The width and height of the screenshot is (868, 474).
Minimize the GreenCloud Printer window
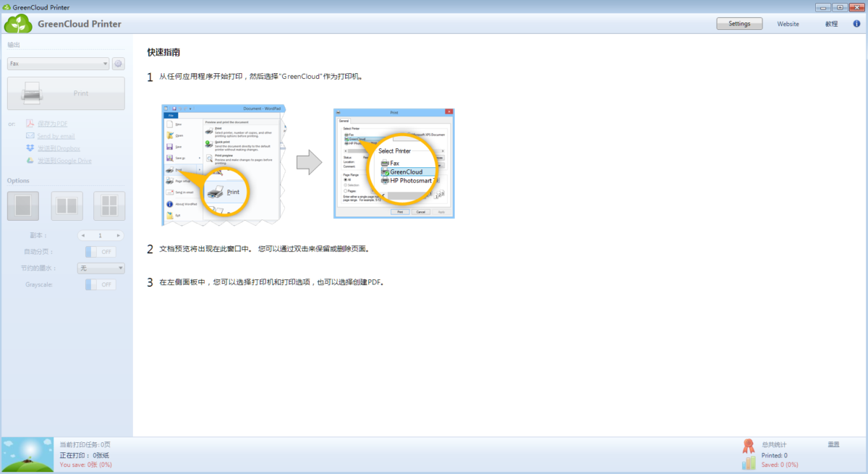coord(823,7)
